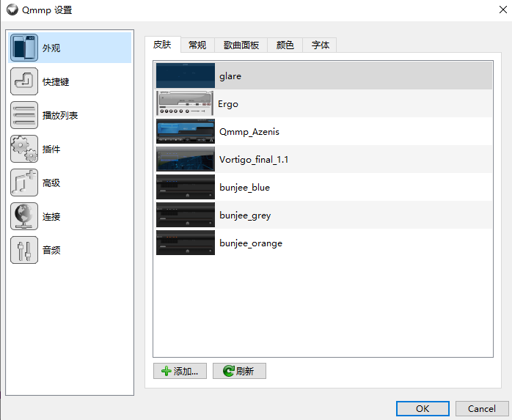This screenshot has width=512, height=420.
Task: Click the 音频 sidebar label
Action: (51, 250)
